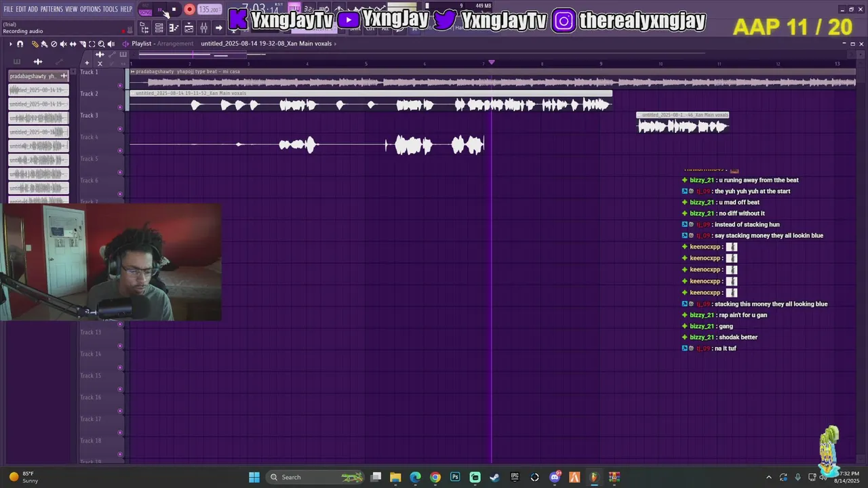Open the HELP menu
868x488 pixels.
pyautogui.click(x=126, y=9)
